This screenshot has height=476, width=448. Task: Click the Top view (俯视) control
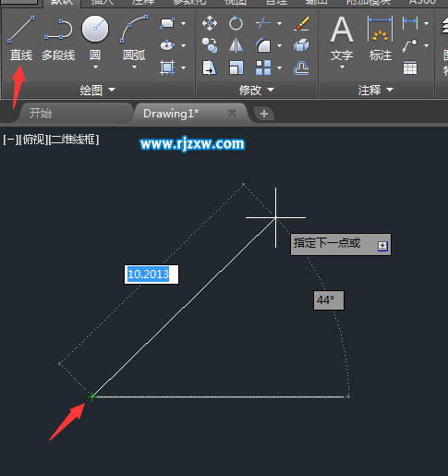pyautogui.click(x=34, y=140)
